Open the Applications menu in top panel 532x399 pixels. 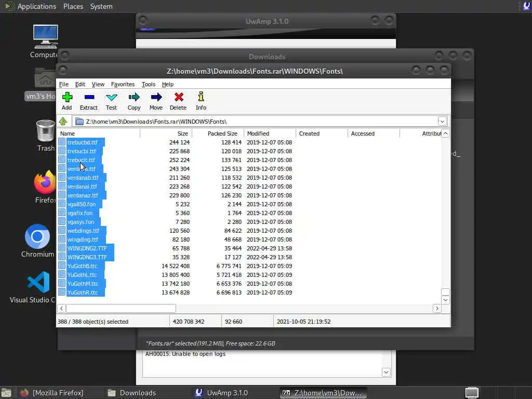click(x=37, y=6)
